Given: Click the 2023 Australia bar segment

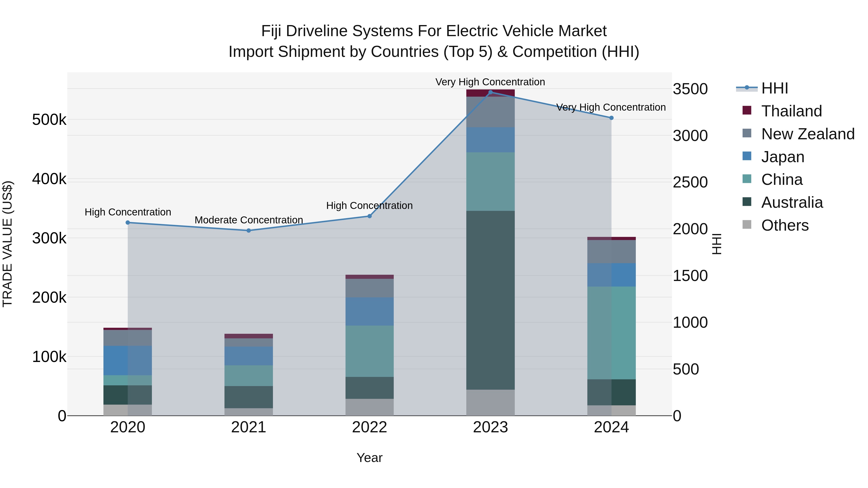Looking at the screenshot, I should pos(491,301).
